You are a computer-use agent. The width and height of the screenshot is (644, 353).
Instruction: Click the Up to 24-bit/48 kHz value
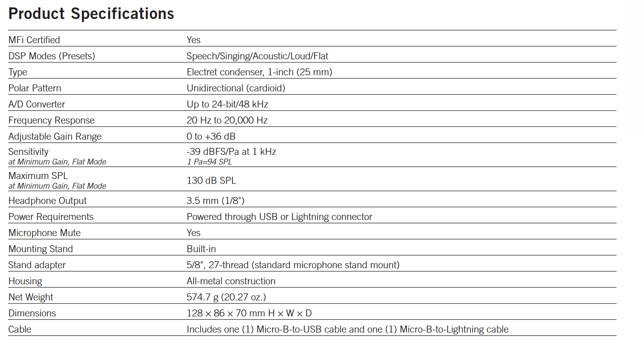tap(227, 104)
